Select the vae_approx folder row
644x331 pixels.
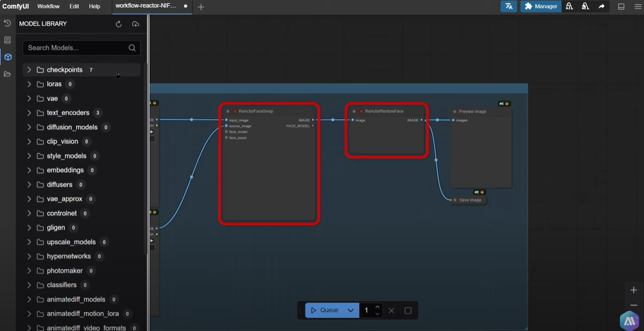(x=81, y=199)
